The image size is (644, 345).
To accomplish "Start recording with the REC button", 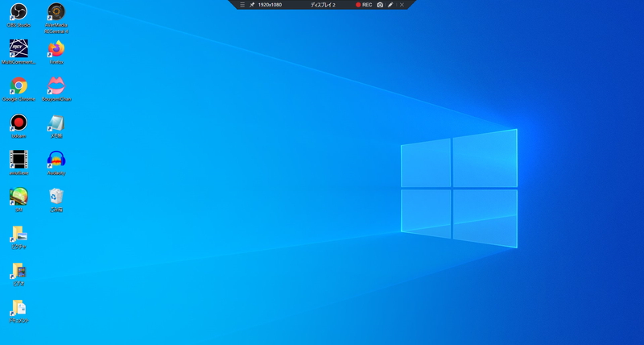I will [x=364, y=5].
